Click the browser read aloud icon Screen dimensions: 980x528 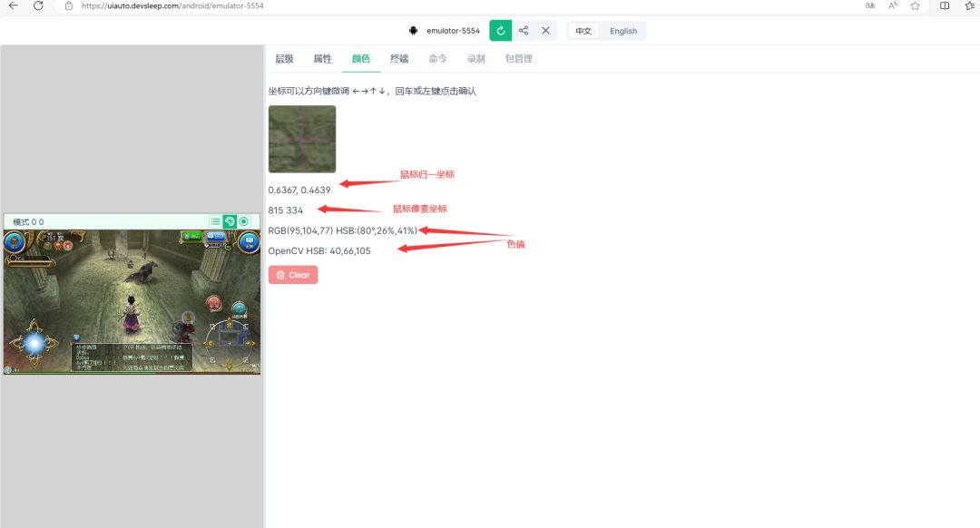pyautogui.click(x=893, y=5)
